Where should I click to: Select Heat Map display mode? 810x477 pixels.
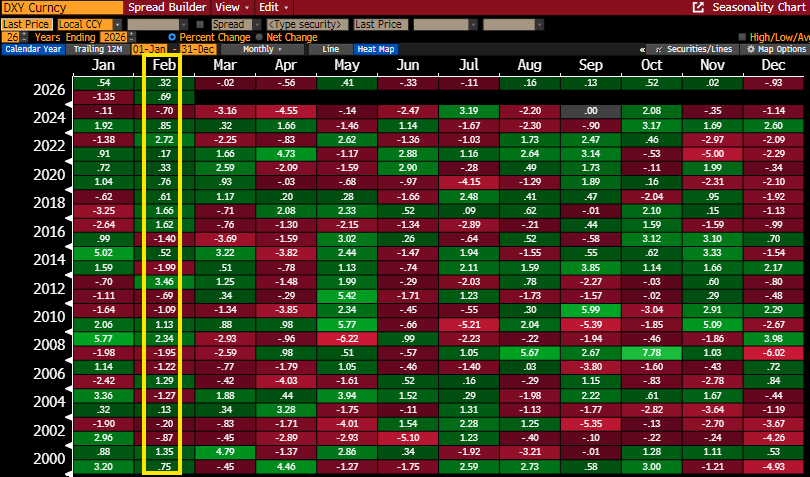(375, 49)
